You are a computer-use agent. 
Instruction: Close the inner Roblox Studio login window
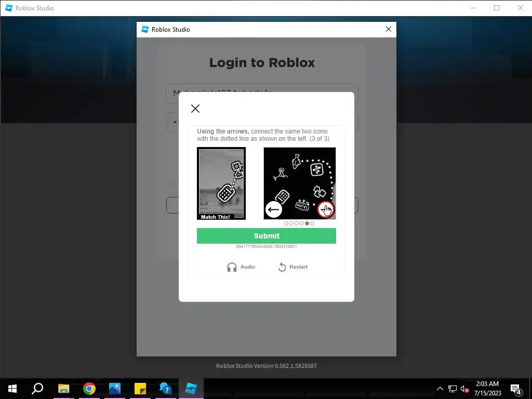click(x=389, y=30)
